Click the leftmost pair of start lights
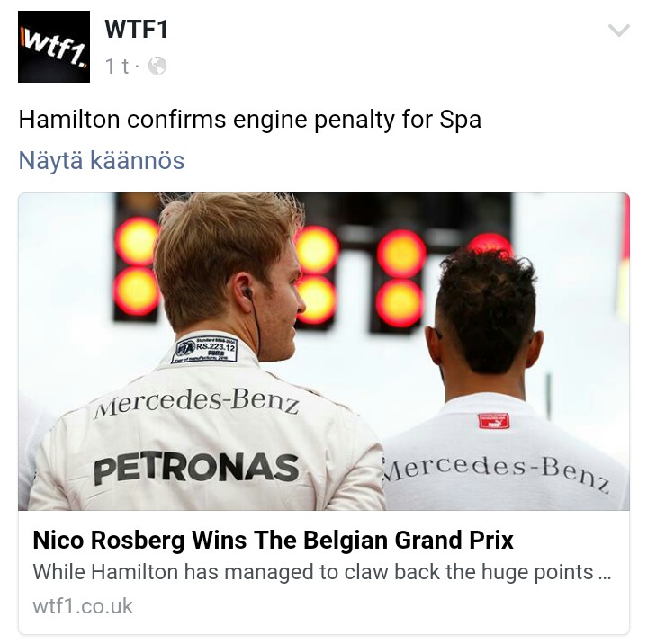This screenshot has width=648, height=644. pos(136,266)
